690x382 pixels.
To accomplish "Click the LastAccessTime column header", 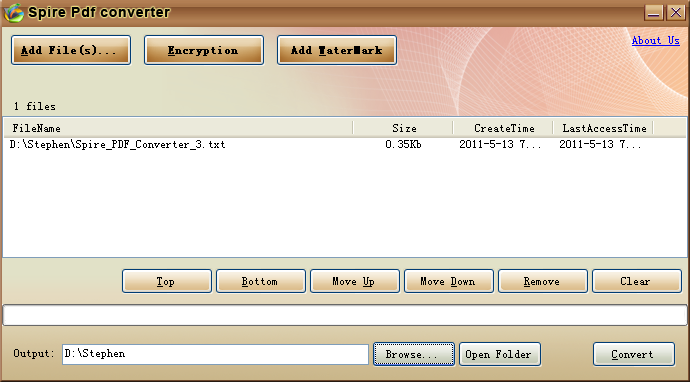I will 603,128.
